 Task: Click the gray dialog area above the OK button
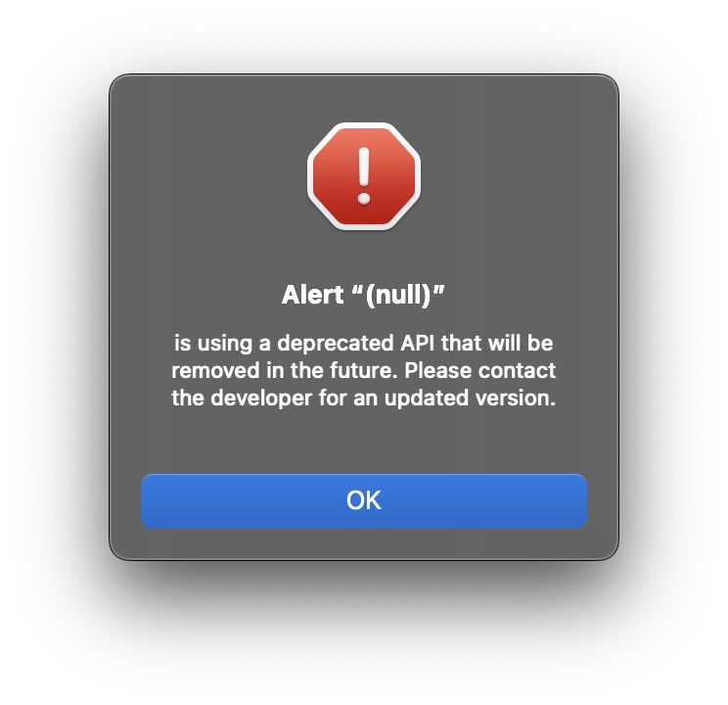coord(364,444)
